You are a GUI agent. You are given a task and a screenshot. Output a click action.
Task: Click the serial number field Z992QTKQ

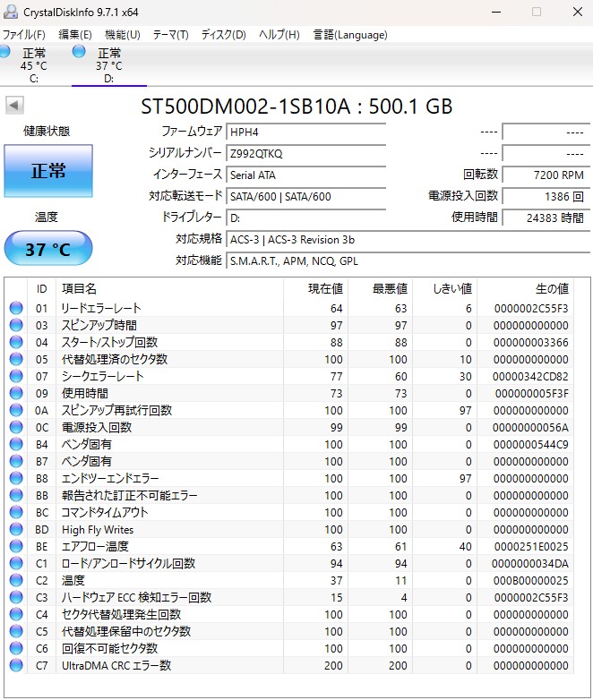pos(306,153)
